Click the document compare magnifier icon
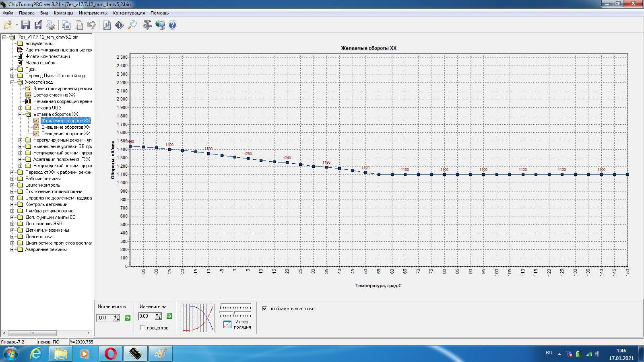Screen dimensions: 644x362 107,25
